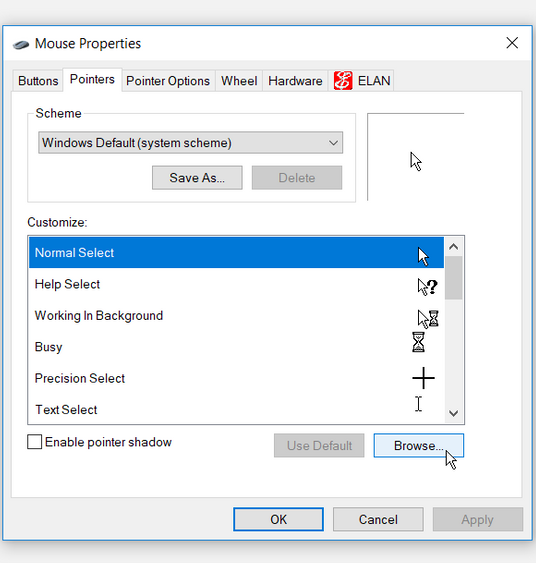Enable pointer shadow checkbox
This screenshot has height=563, width=536.
34,442
